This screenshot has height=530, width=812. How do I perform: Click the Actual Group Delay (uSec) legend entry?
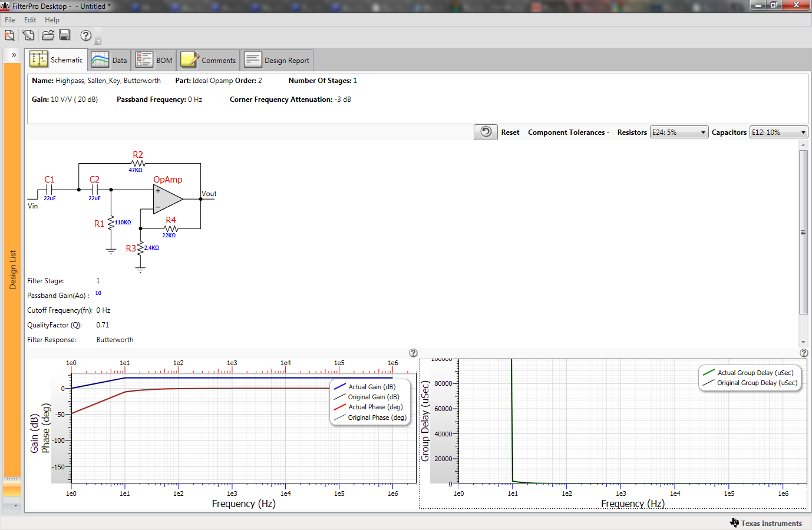748,373
